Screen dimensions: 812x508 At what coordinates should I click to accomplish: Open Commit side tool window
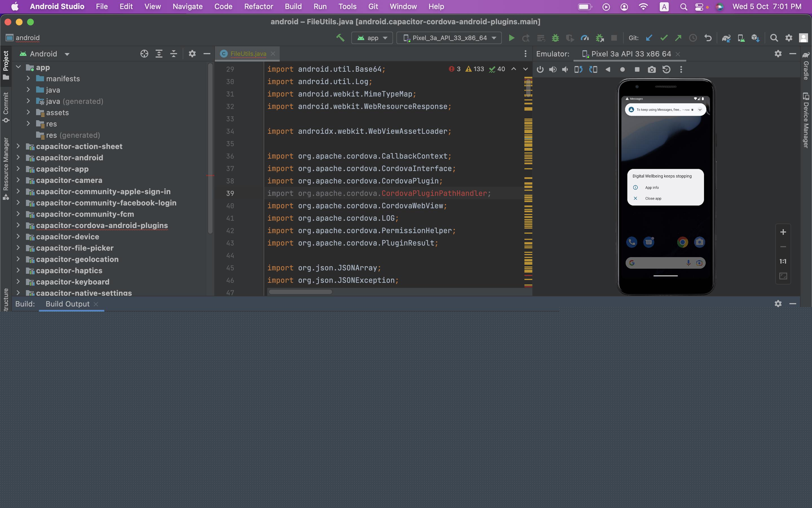click(6, 108)
